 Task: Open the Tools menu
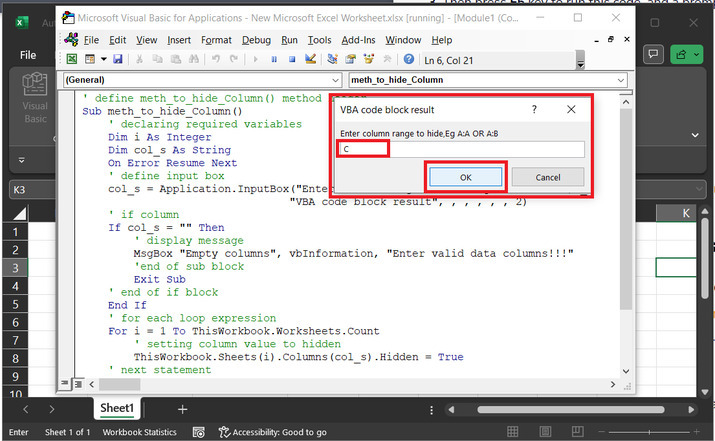pos(319,40)
